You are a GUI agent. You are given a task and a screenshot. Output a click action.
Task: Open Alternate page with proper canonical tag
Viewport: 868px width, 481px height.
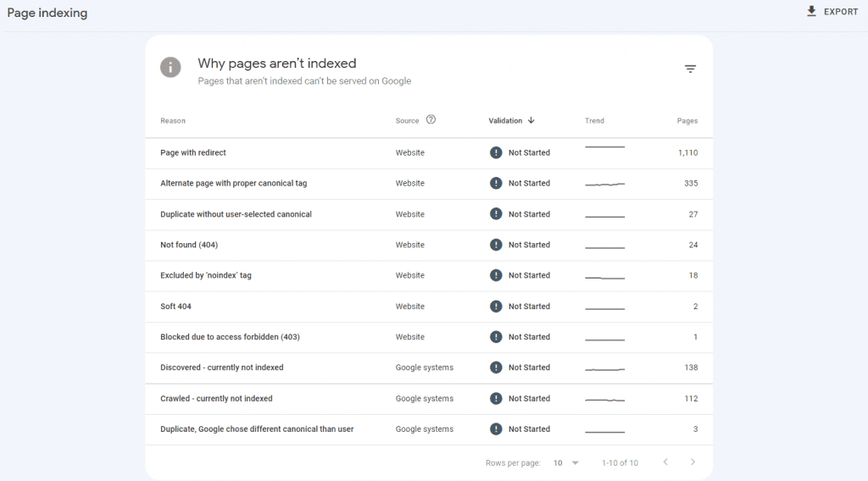pyautogui.click(x=233, y=184)
